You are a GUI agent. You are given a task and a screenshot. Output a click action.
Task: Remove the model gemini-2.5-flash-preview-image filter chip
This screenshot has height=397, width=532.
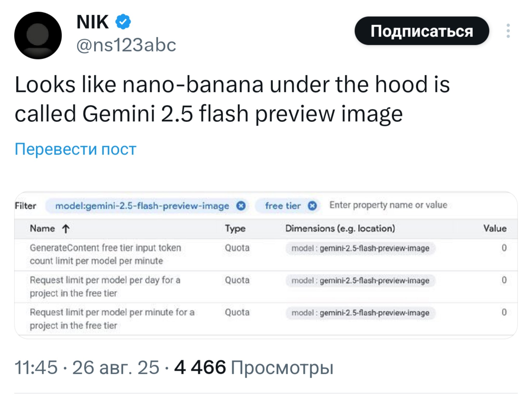pyautogui.click(x=241, y=206)
